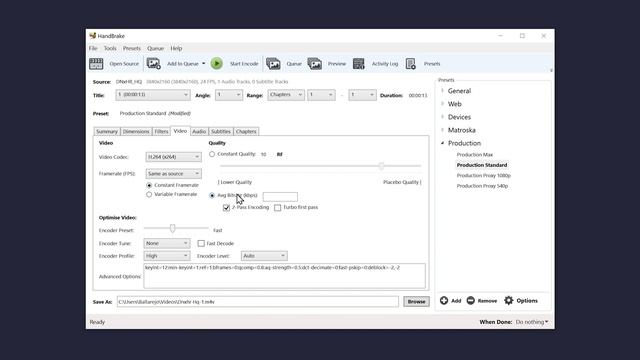Open the Angle dropdown
This screenshot has width=640, height=360.
tap(229, 95)
